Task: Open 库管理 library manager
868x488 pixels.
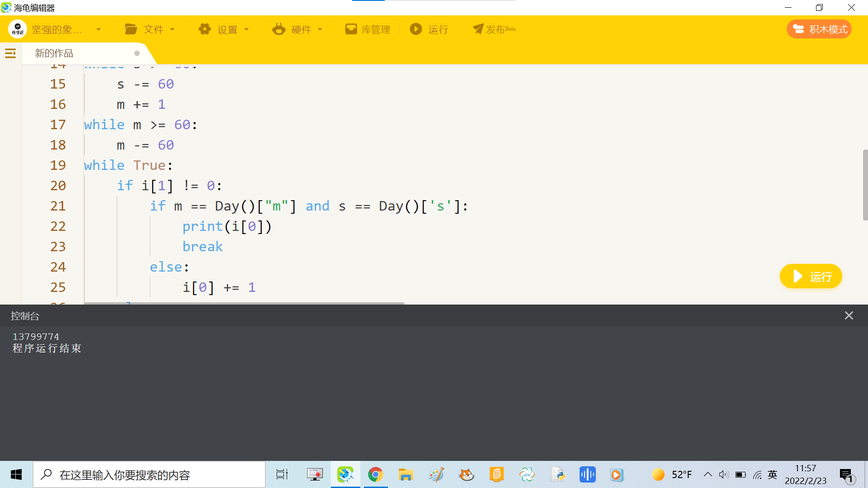Action: (x=368, y=29)
